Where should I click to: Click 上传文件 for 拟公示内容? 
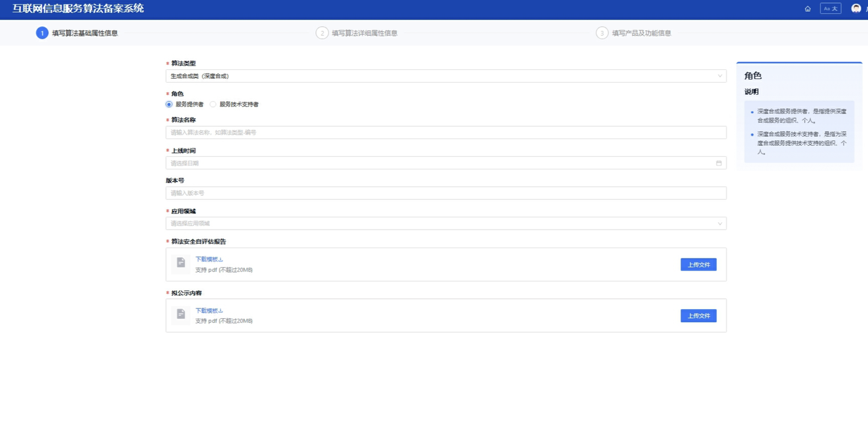(698, 316)
